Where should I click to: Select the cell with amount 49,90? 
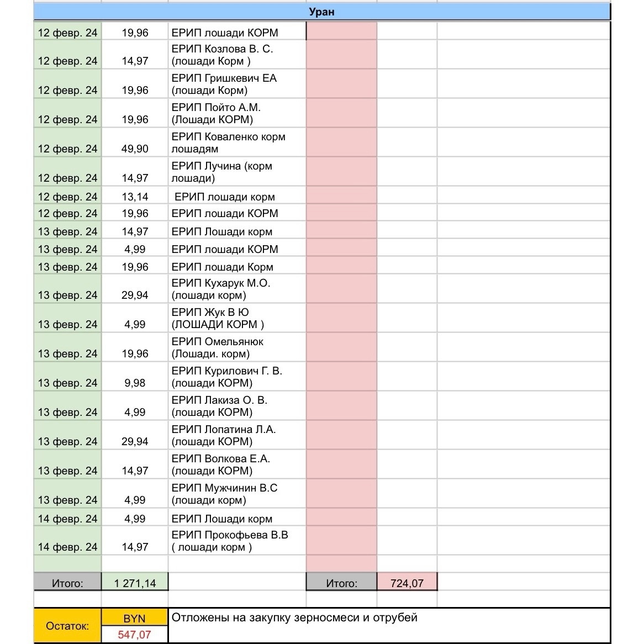coord(135,143)
